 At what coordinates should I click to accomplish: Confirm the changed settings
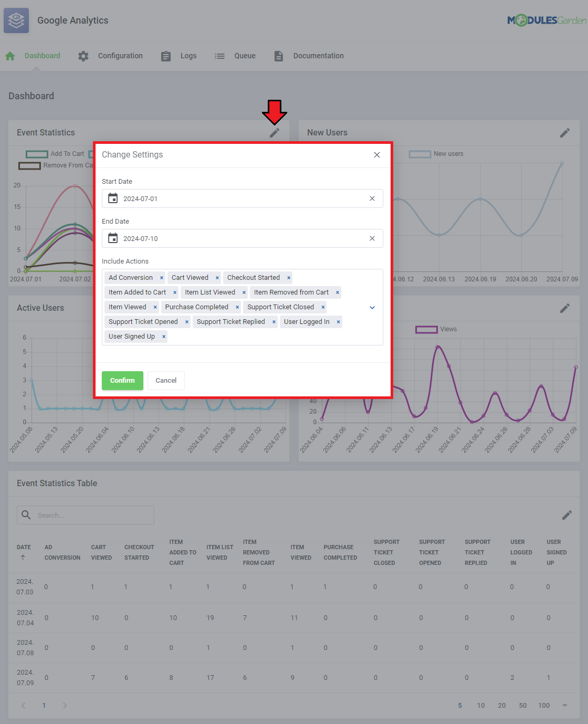click(x=122, y=381)
